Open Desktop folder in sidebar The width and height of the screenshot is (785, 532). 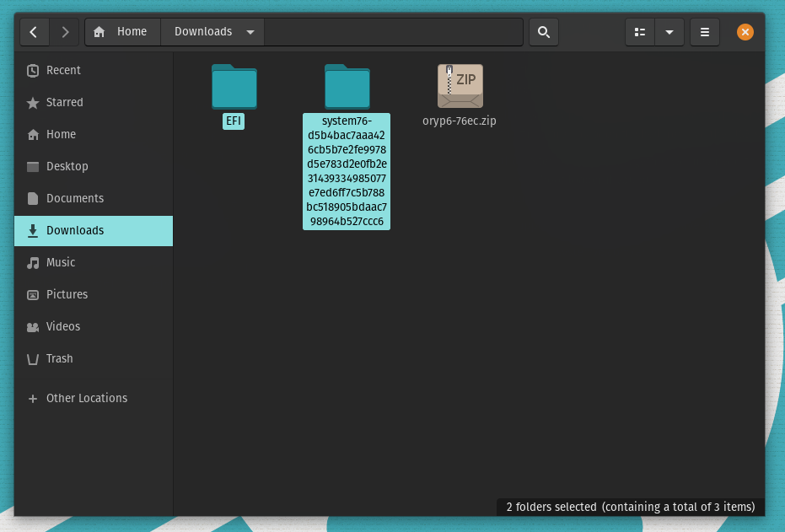tap(67, 166)
